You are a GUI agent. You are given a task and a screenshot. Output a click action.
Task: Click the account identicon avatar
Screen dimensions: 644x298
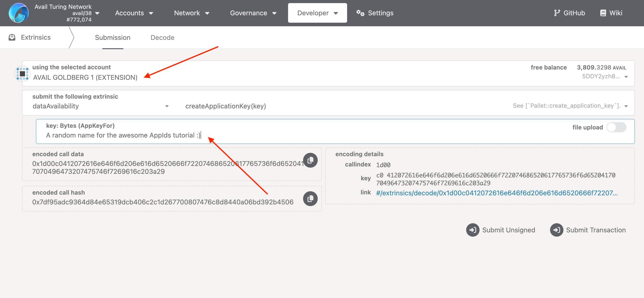point(22,74)
